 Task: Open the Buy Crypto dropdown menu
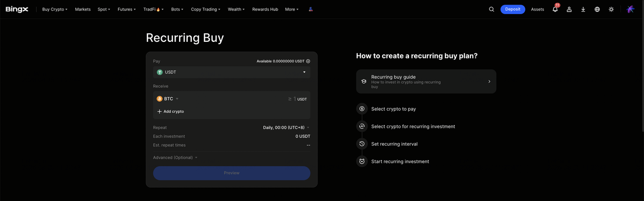(x=55, y=9)
